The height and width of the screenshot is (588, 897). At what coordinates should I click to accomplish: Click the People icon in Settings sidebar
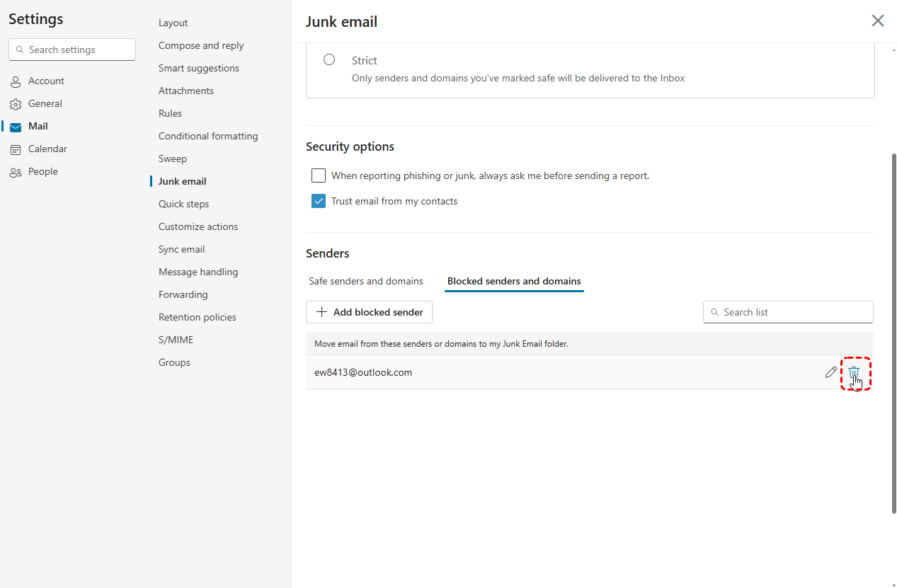point(16,172)
